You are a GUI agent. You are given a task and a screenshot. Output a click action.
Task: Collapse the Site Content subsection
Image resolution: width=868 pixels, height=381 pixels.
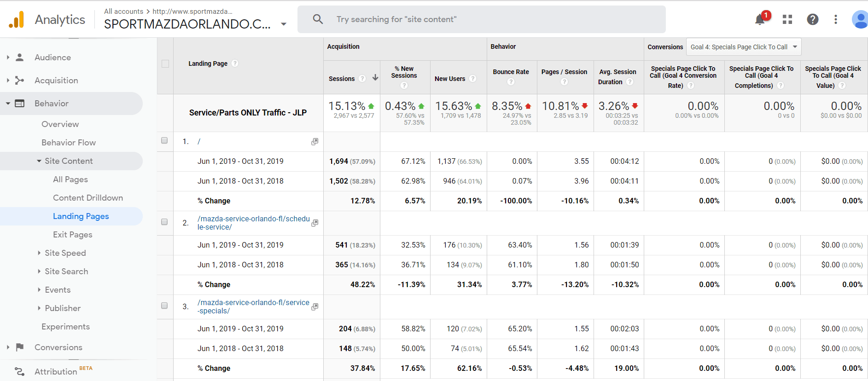point(39,161)
